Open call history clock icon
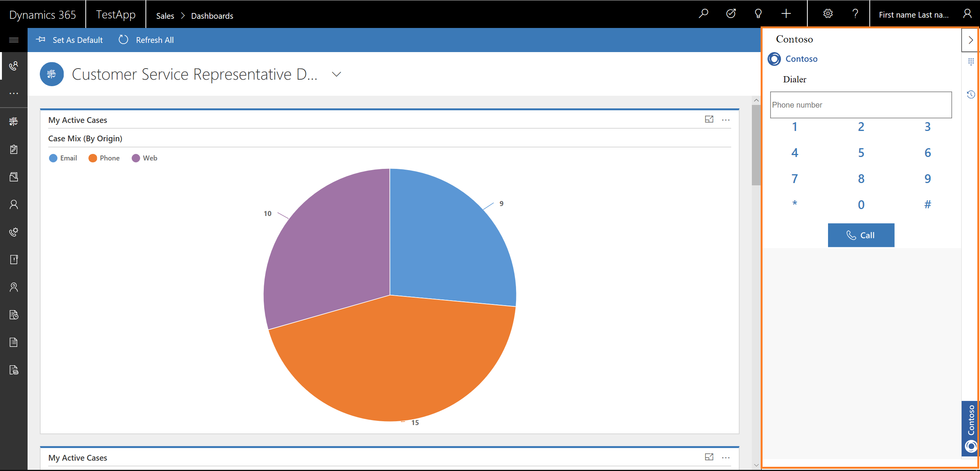Viewport: 980px width, 471px height. click(x=971, y=95)
